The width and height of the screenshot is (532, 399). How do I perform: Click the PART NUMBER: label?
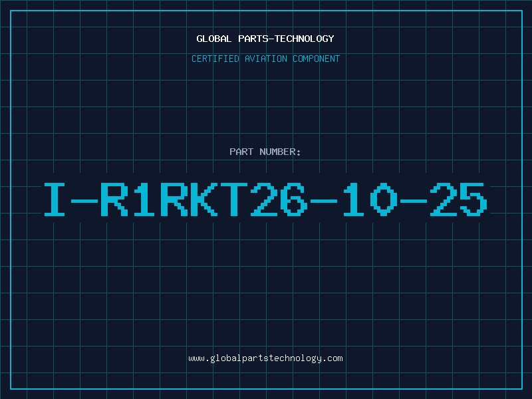(265, 152)
